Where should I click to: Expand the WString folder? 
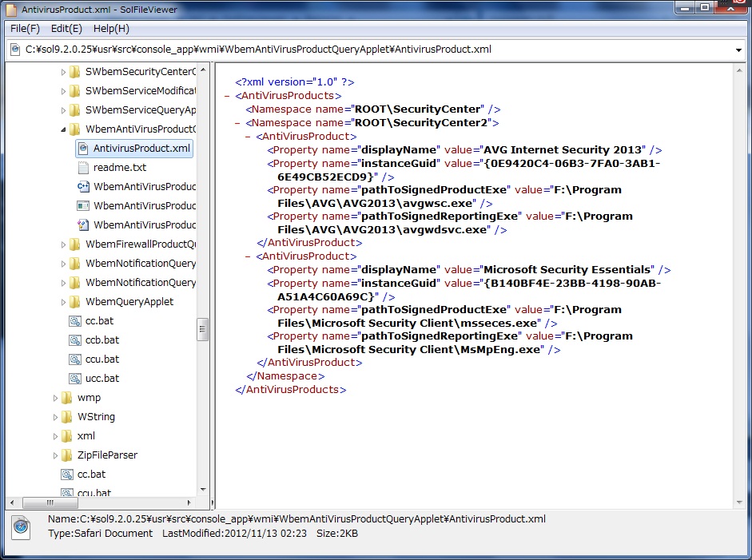pos(54,417)
